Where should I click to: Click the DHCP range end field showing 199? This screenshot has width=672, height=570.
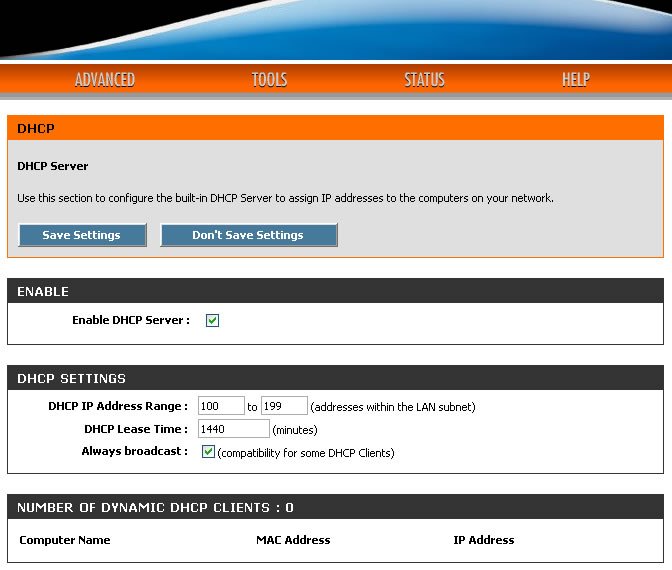pos(284,405)
